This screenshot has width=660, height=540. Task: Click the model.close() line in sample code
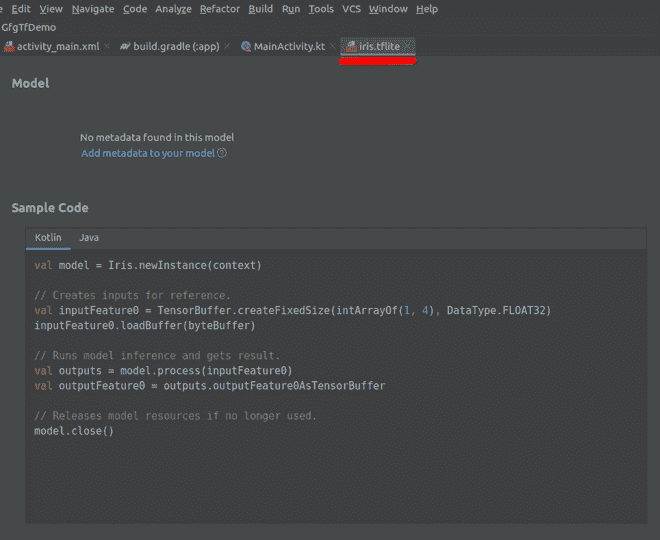pyautogui.click(x=74, y=431)
